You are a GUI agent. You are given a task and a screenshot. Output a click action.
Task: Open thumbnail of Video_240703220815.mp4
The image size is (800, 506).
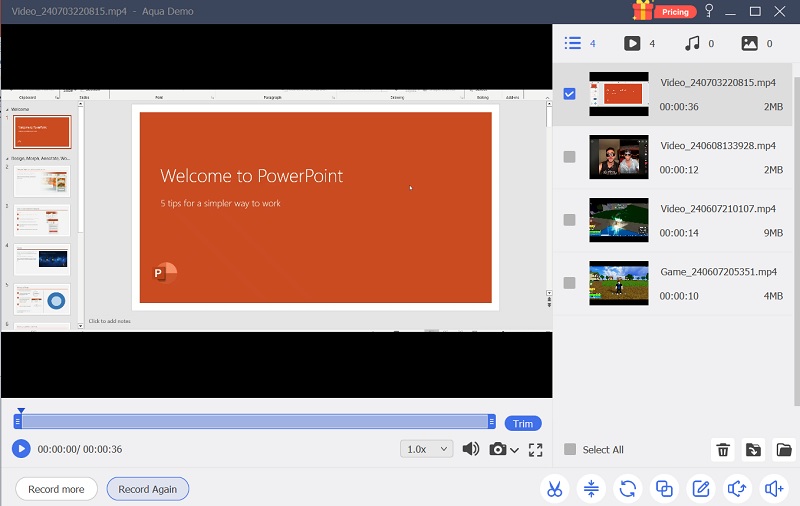click(619, 94)
